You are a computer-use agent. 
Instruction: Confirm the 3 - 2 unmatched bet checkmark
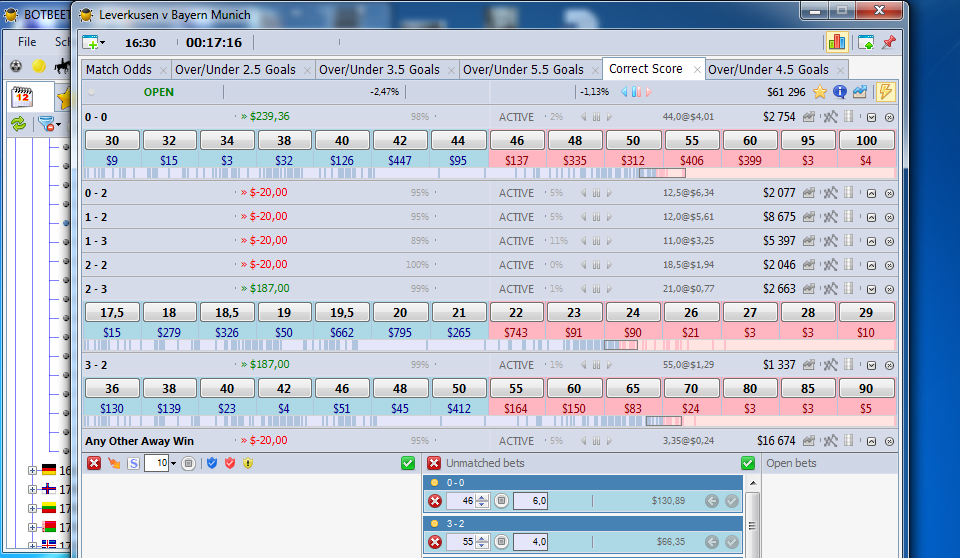732,542
